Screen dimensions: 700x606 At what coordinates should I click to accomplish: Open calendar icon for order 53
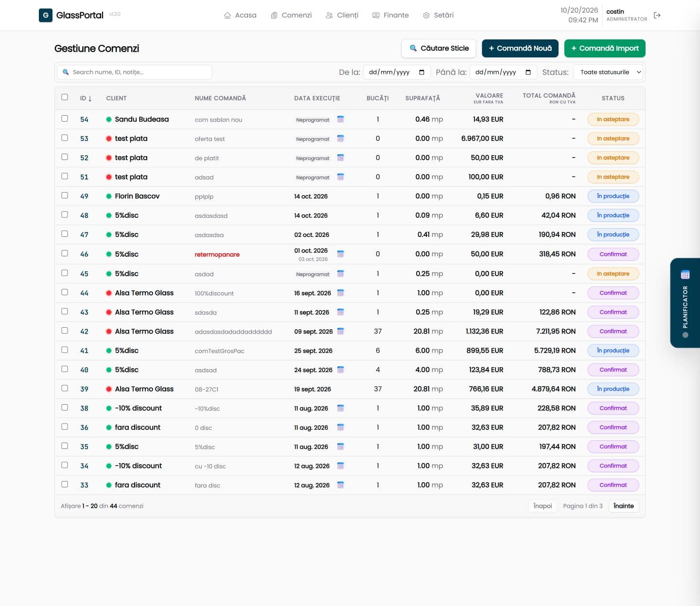340,139
